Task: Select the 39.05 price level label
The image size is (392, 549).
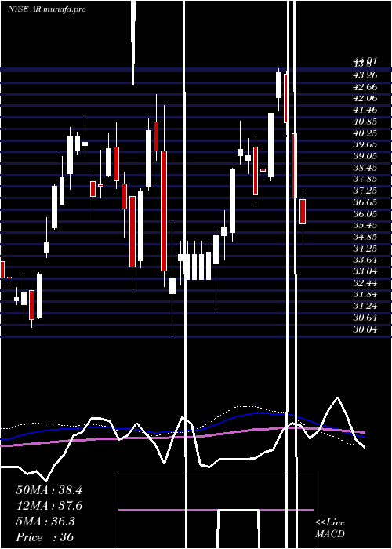Action: point(365,156)
